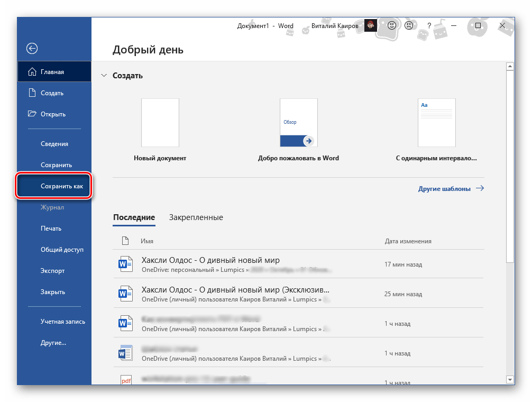Image resolution: width=532 pixels, height=402 pixels.
Task: Open the Печать page
Action: 54,229
